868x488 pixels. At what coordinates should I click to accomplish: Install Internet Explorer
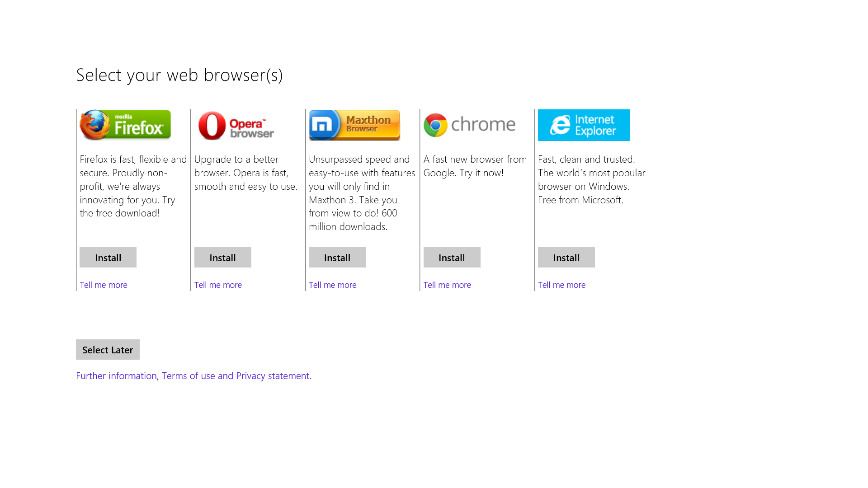click(x=566, y=258)
